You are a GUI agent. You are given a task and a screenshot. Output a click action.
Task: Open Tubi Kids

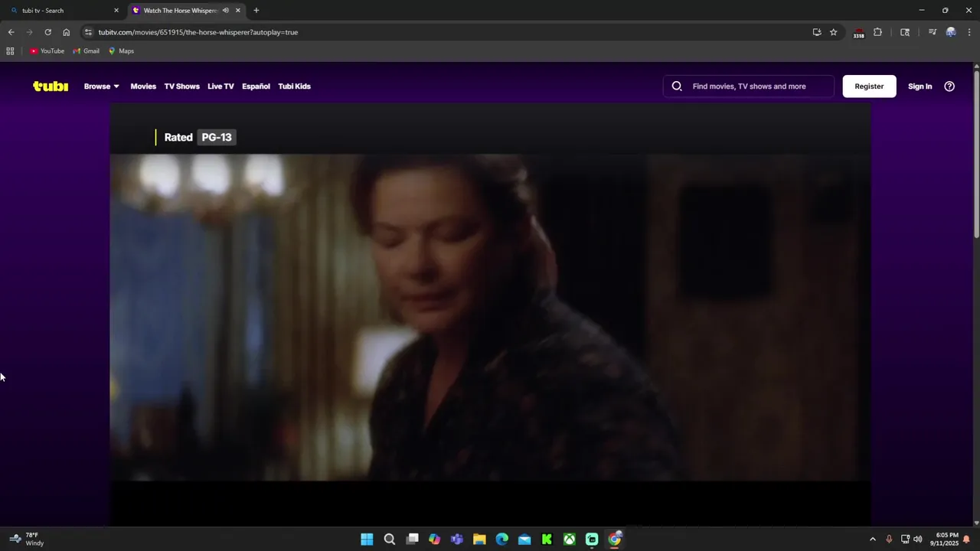point(294,86)
